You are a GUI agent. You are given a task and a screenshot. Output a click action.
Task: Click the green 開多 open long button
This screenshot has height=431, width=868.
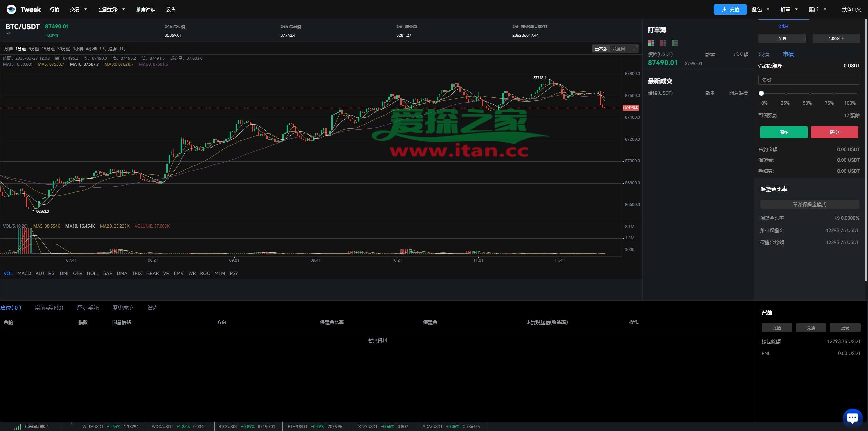[x=784, y=132]
